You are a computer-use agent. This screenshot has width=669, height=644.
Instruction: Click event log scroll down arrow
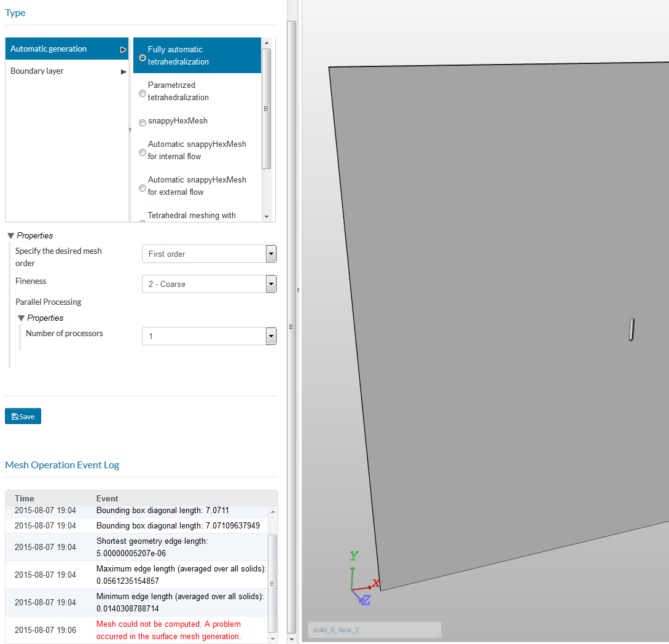coord(273,638)
